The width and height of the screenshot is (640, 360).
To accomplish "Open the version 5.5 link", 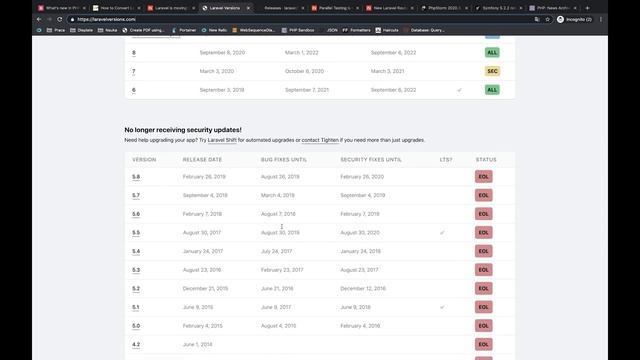I will click(136, 233).
